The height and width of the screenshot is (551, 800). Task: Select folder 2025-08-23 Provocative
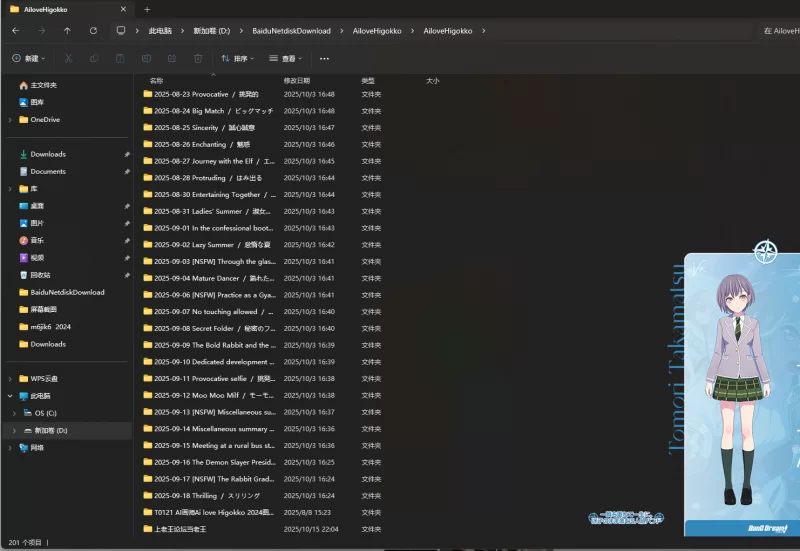[262, 94]
